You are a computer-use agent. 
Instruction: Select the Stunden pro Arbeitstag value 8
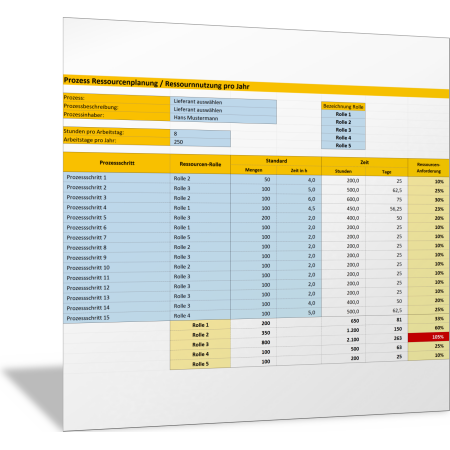[x=200, y=134]
